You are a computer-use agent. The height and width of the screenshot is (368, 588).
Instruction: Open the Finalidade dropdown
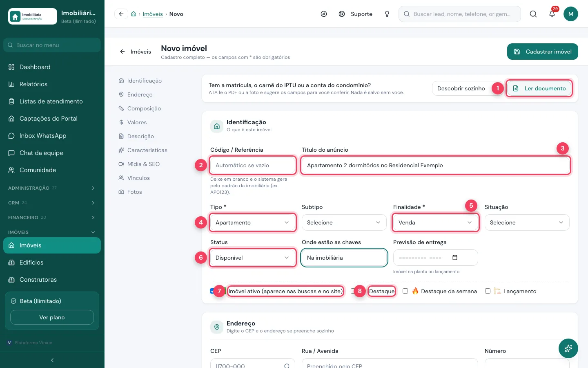[x=436, y=222]
